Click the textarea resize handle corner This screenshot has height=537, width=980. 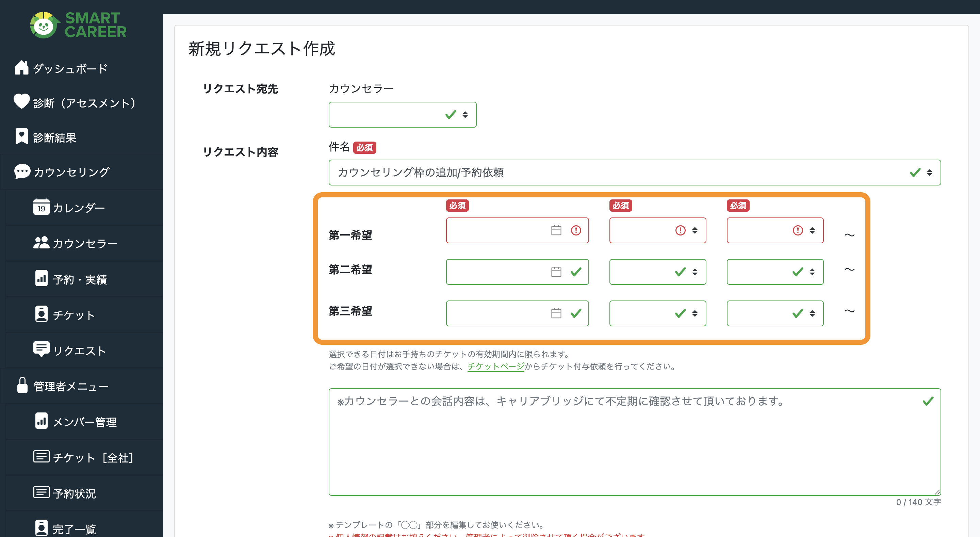point(937,492)
